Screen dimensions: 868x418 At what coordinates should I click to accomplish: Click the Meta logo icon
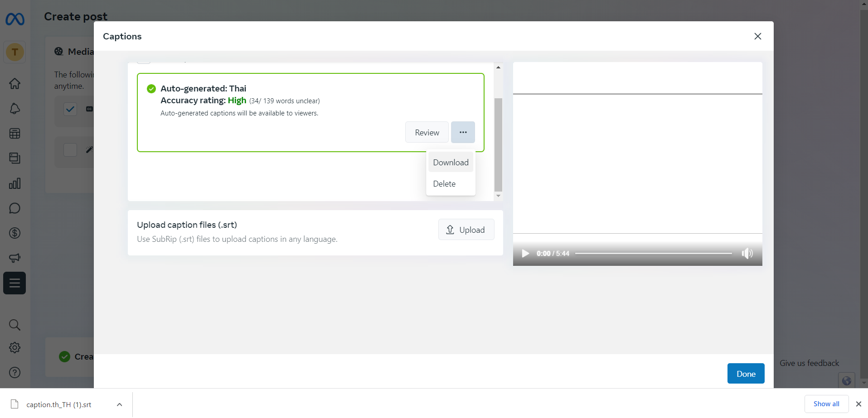coord(15,19)
